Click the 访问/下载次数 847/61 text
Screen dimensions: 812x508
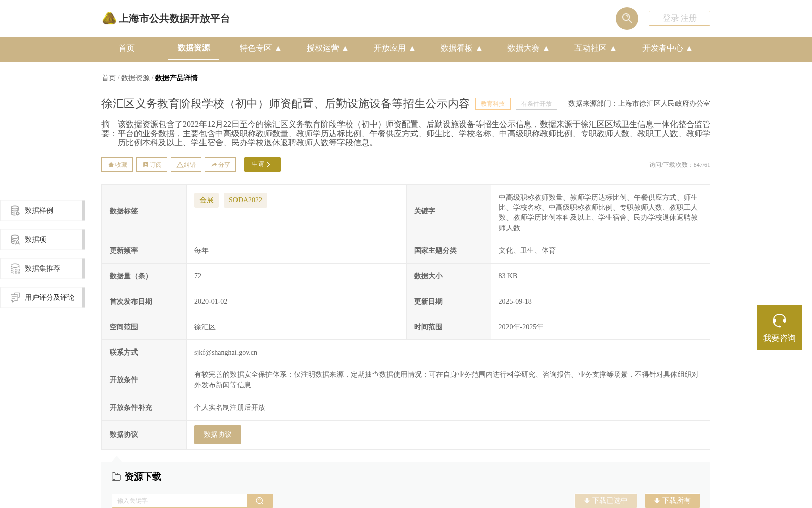pyautogui.click(x=680, y=165)
